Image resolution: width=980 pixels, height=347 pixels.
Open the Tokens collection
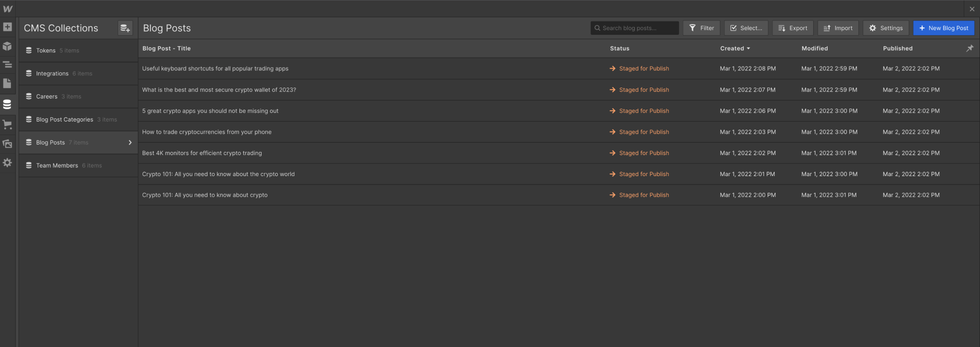click(79, 51)
